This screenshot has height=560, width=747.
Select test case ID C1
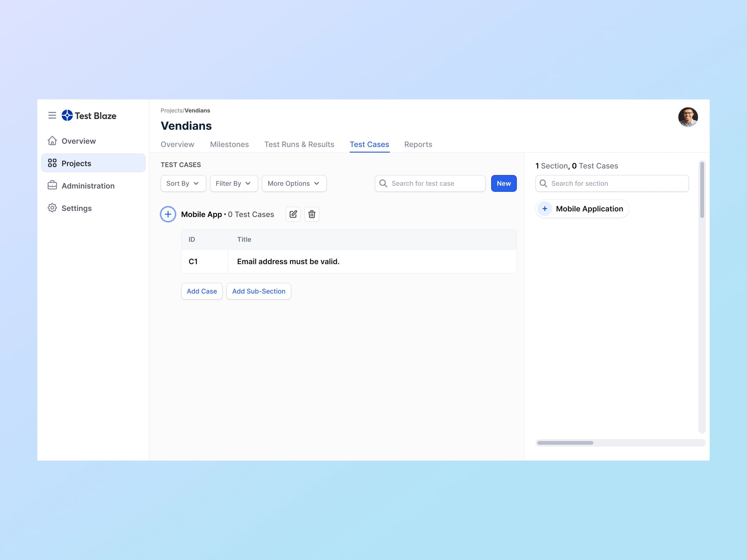point(193,262)
